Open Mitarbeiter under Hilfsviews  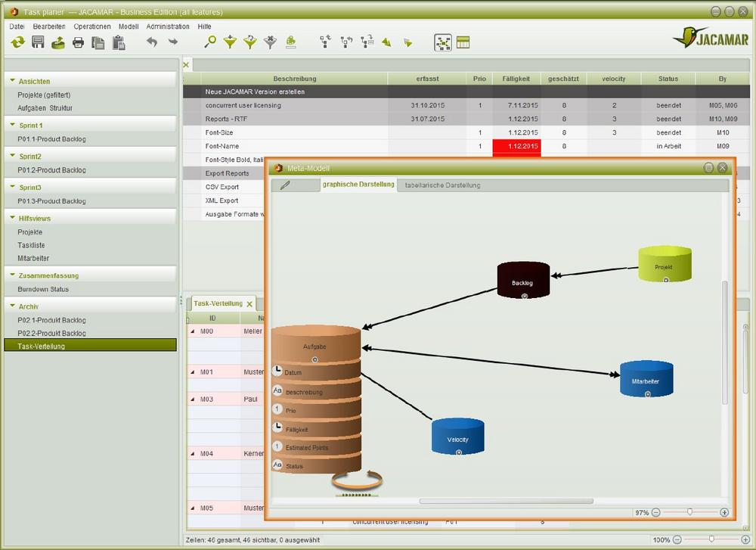[x=33, y=258]
